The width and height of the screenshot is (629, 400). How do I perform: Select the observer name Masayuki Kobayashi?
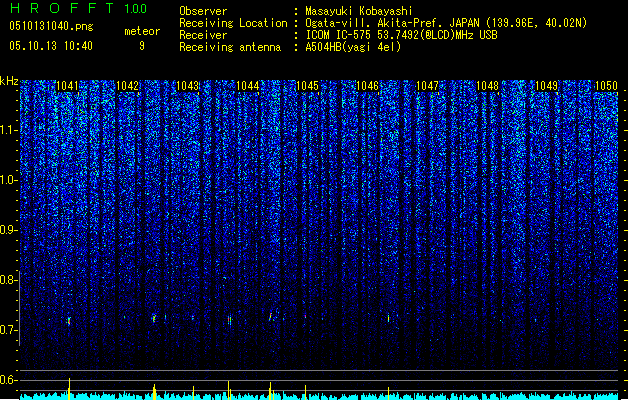tap(359, 11)
